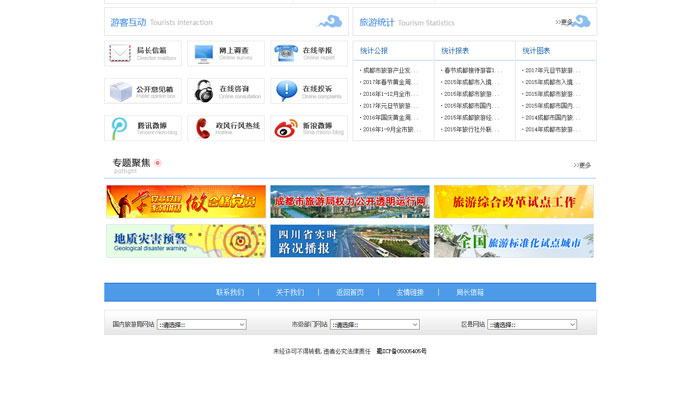This screenshot has height=395, width=700.
Task: Open the 2015年成都旅游经 report
Action: click(x=471, y=118)
